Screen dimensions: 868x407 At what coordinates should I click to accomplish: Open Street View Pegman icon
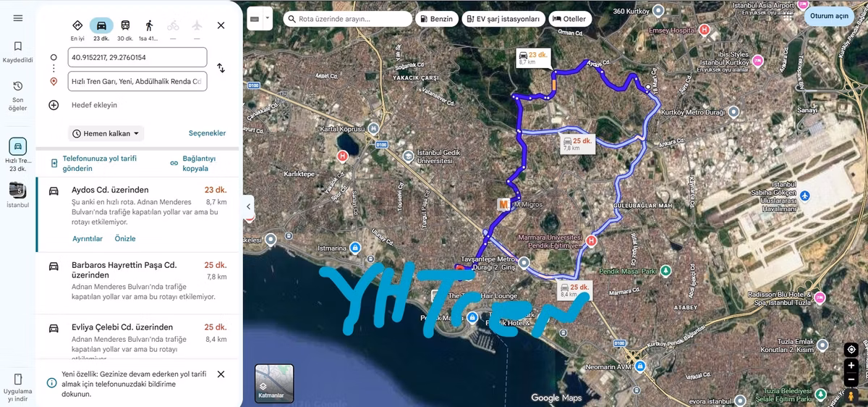(x=851, y=397)
